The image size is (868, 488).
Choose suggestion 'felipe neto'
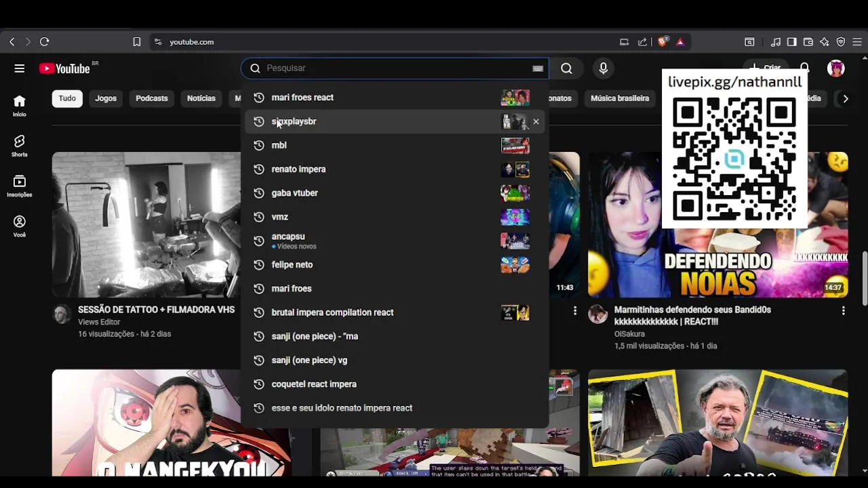(394, 264)
